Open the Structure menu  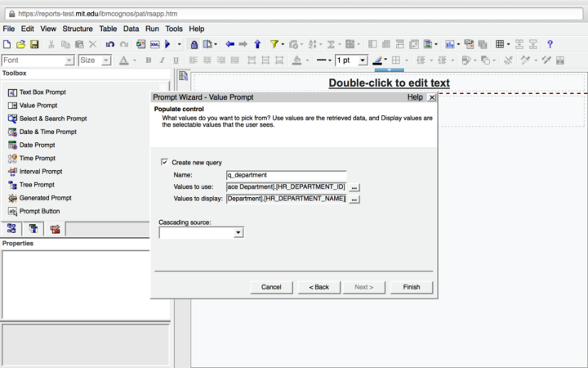78,29
